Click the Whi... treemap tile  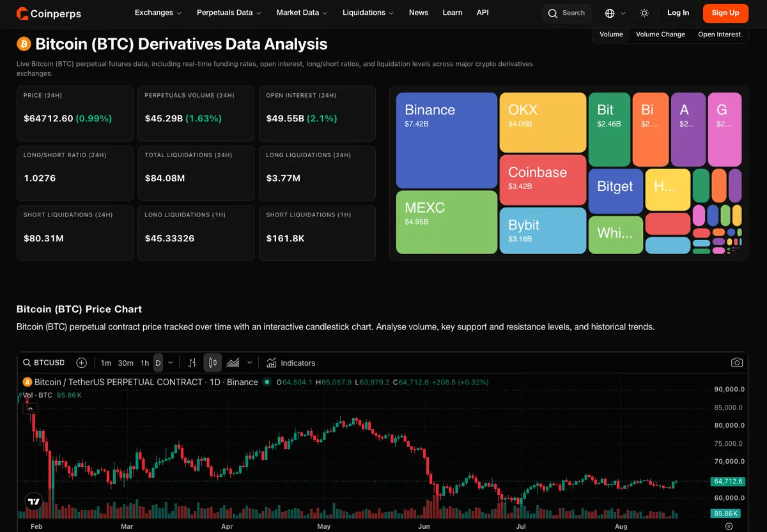tap(616, 235)
